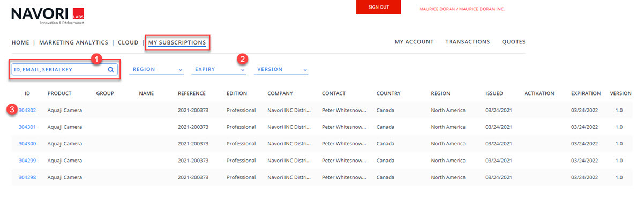The height and width of the screenshot is (211, 644).
Task: Click the Navori Labs logo
Action: pos(48,16)
